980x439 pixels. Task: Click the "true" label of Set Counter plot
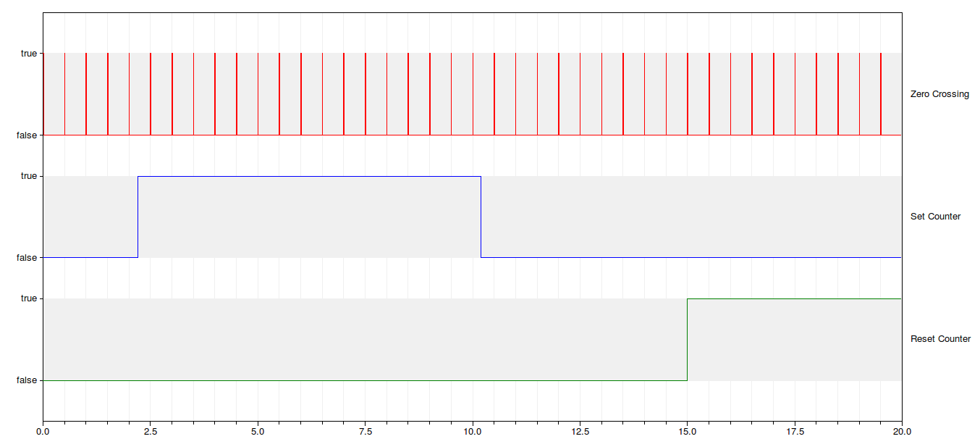pos(29,176)
